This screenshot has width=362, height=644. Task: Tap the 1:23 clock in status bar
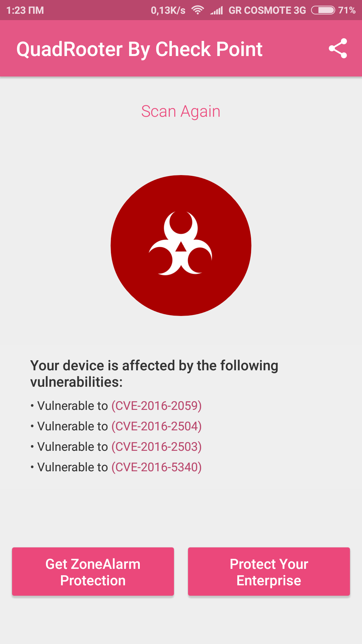tap(25, 10)
